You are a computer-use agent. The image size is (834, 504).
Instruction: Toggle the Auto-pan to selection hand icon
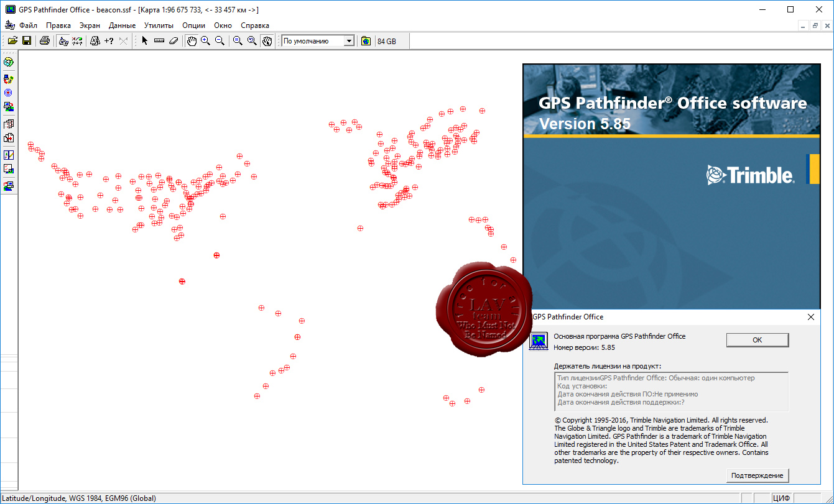click(x=267, y=41)
